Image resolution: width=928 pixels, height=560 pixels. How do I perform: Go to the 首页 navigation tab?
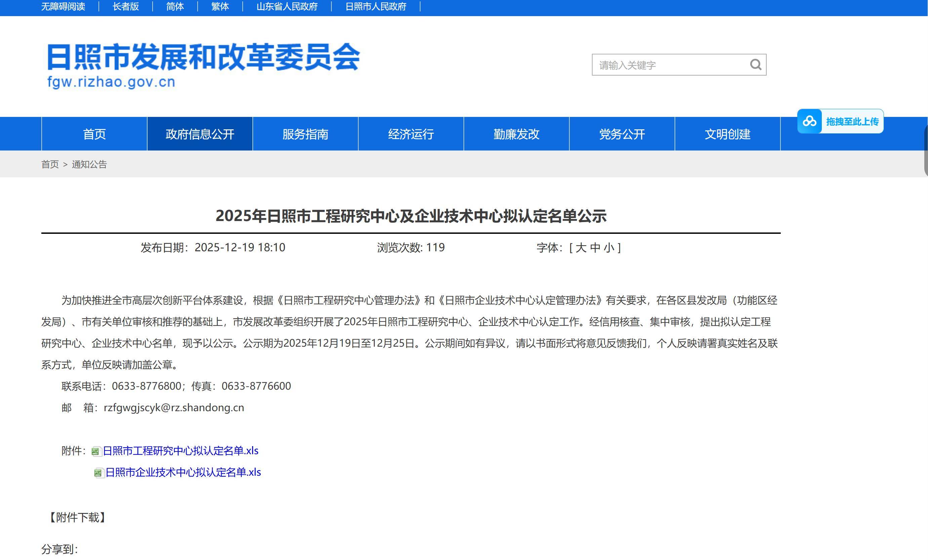[x=94, y=134]
